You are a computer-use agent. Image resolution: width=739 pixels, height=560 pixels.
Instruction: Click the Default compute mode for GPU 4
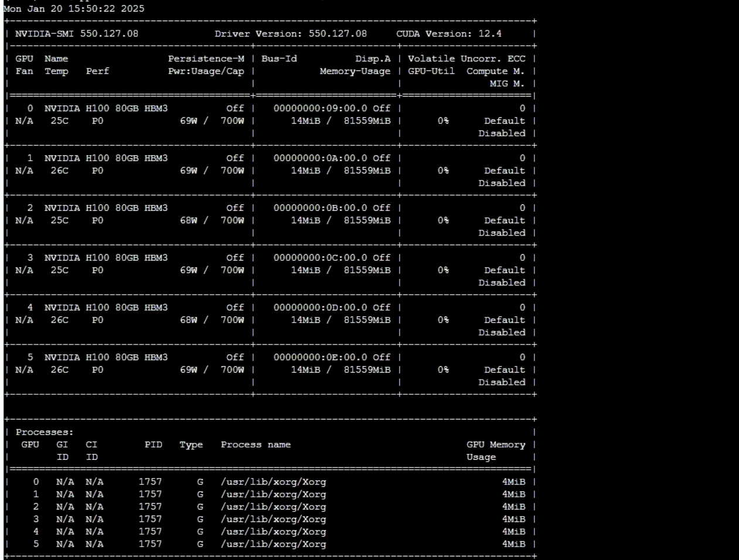tap(505, 320)
